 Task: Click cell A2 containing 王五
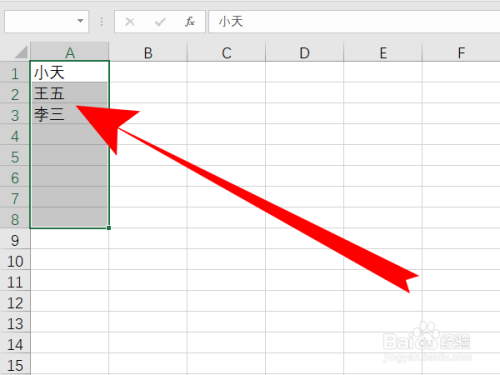(69, 93)
